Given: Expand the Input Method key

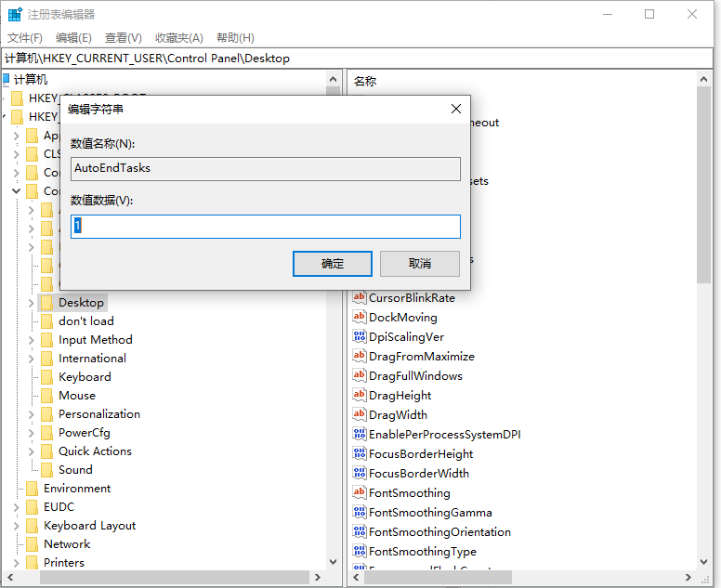Looking at the screenshot, I should pos(31,340).
